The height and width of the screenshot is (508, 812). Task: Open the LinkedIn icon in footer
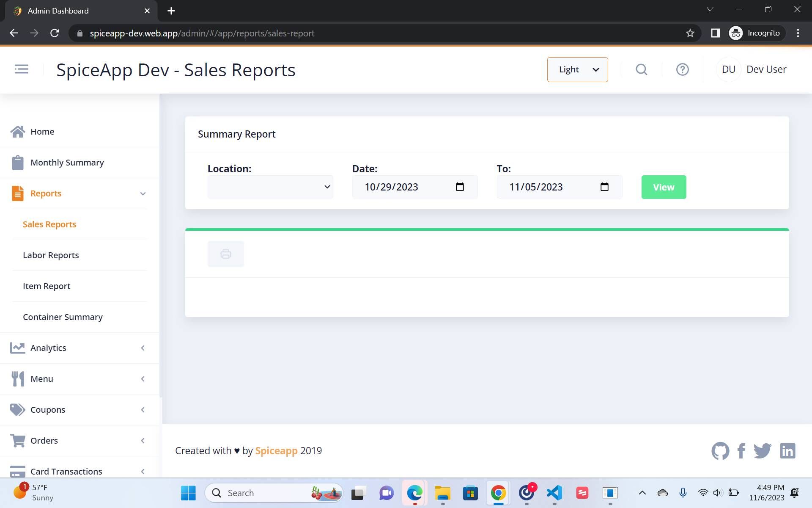pos(787,451)
